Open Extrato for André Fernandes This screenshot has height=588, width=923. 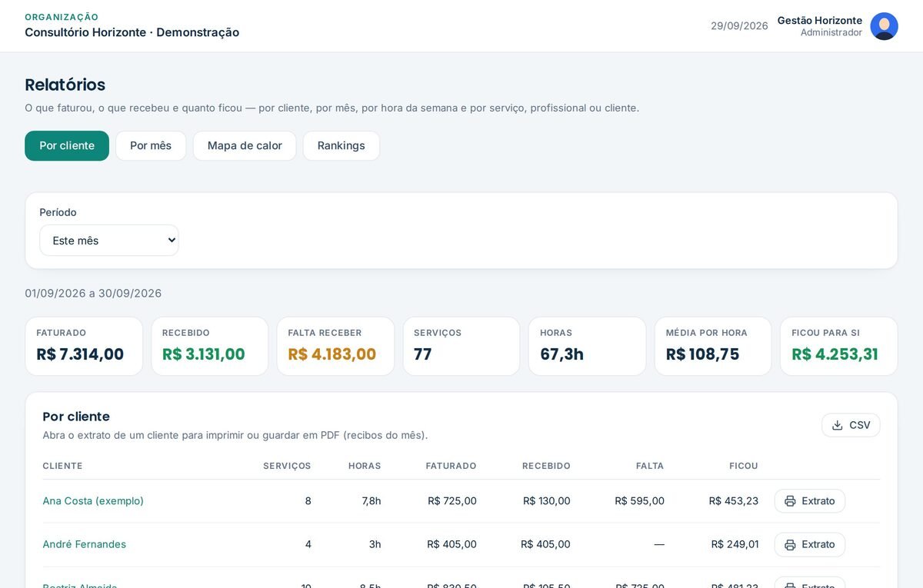pos(810,545)
